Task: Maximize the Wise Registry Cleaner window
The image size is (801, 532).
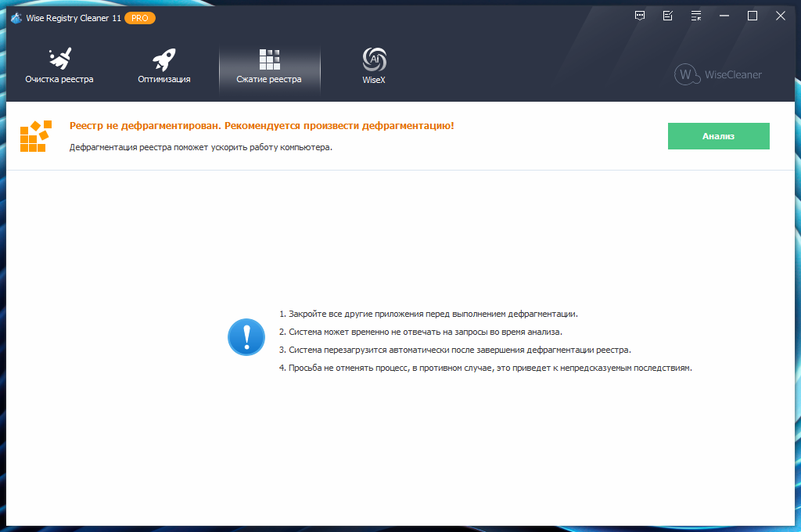Action: click(x=752, y=16)
